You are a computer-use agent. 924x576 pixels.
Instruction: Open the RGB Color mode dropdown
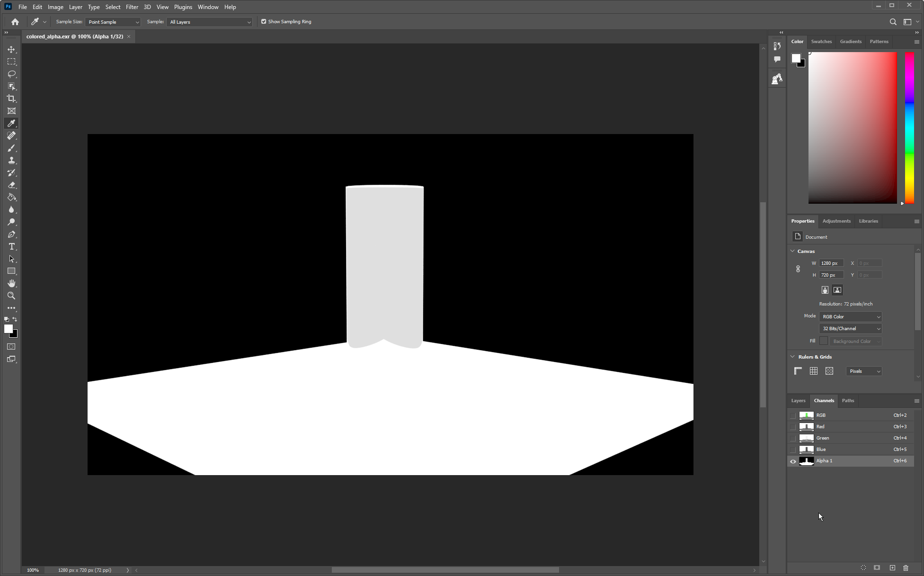click(x=851, y=316)
